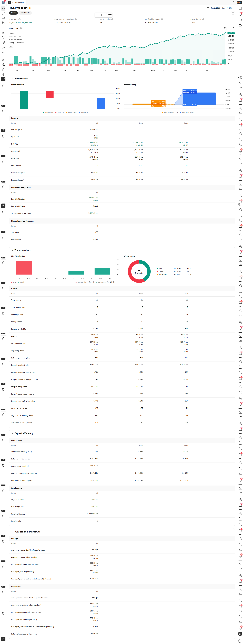Open the equity chart settings icon
Image resolution: width=243 pixels, height=644 pixels.
[225, 28]
